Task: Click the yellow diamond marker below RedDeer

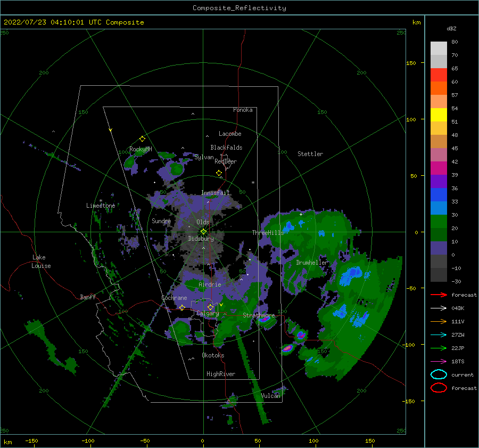Action: click(x=219, y=173)
